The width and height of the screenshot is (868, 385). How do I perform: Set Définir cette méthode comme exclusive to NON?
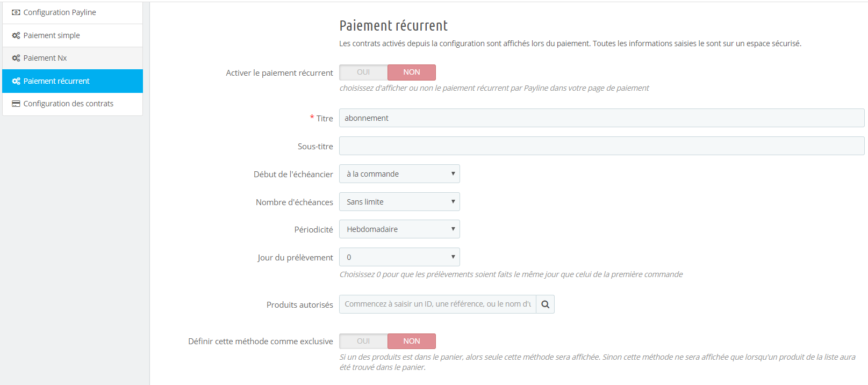412,342
